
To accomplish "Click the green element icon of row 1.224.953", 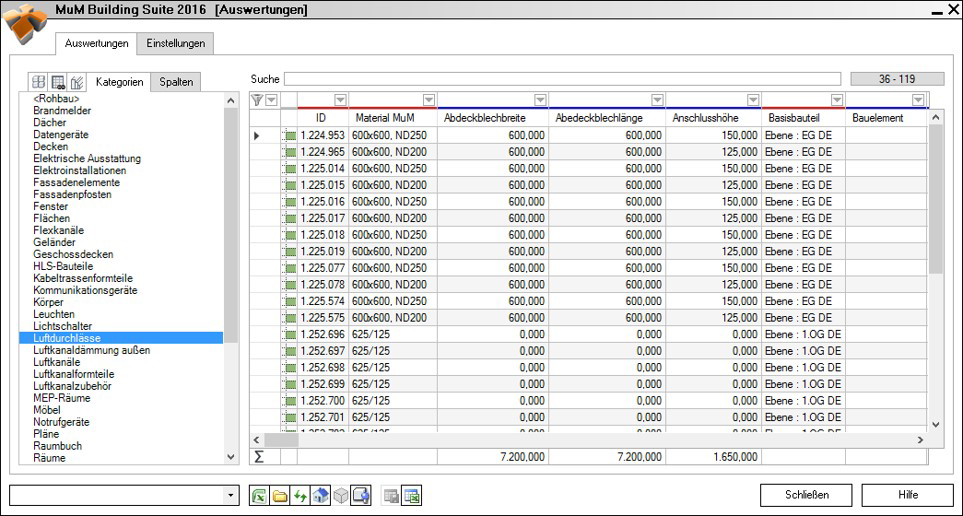I will pos(289,135).
